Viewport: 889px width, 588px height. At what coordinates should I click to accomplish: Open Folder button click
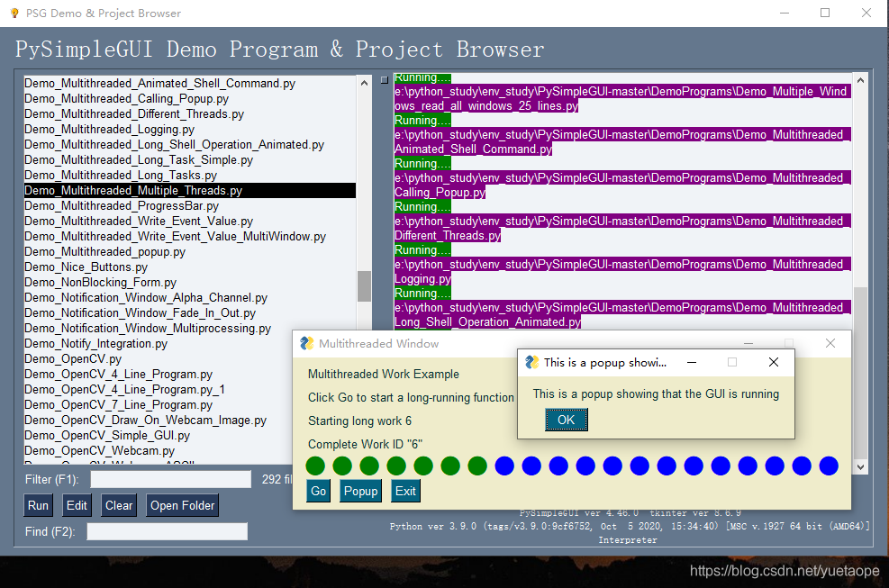(183, 505)
